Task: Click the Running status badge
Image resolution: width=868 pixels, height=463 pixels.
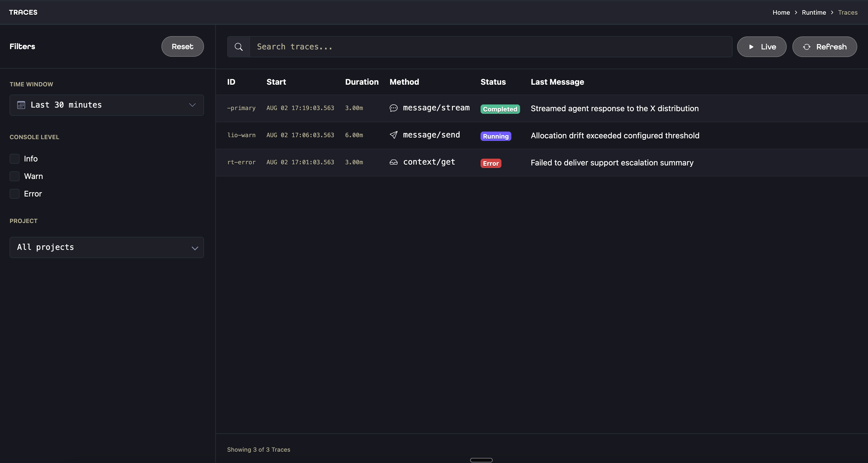Action: click(496, 136)
